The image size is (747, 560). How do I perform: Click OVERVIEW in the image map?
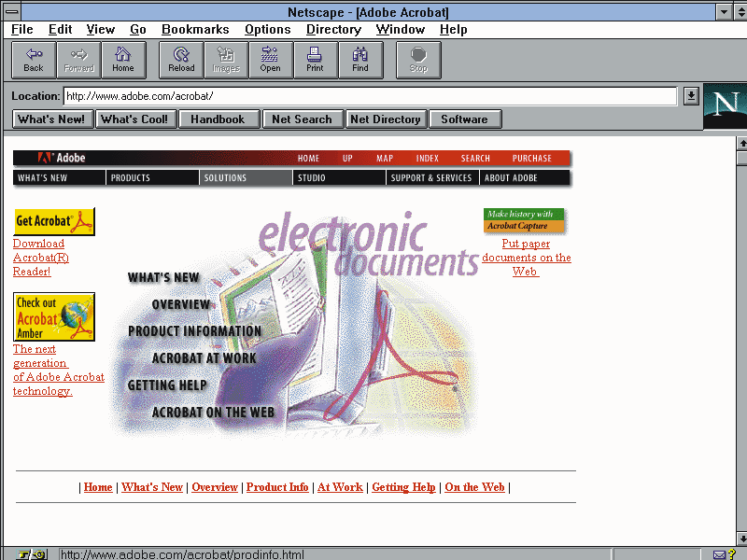coord(181,305)
